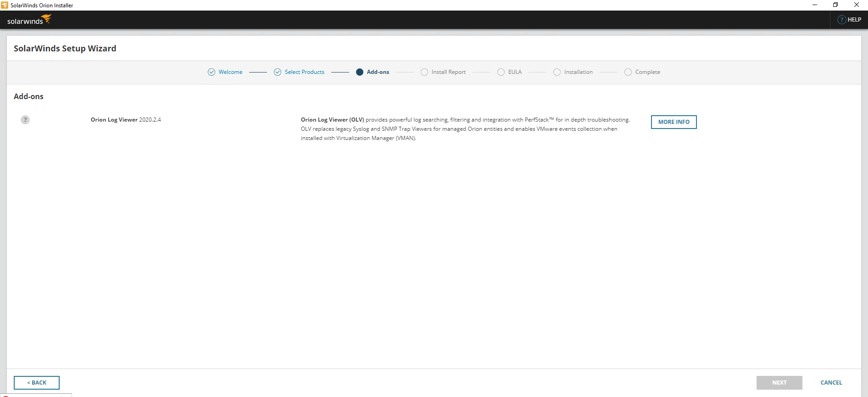The height and width of the screenshot is (397, 868).
Task: Select the Complete step label
Action: [648, 72]
